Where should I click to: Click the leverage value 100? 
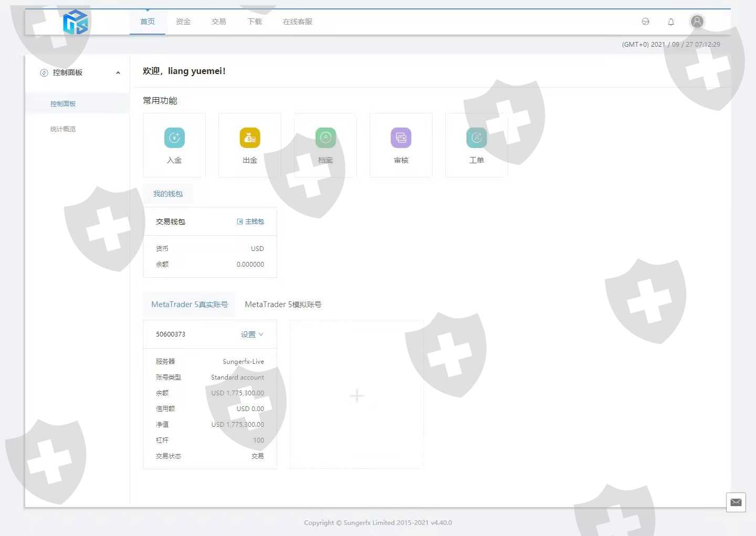[x=259, y=440]
